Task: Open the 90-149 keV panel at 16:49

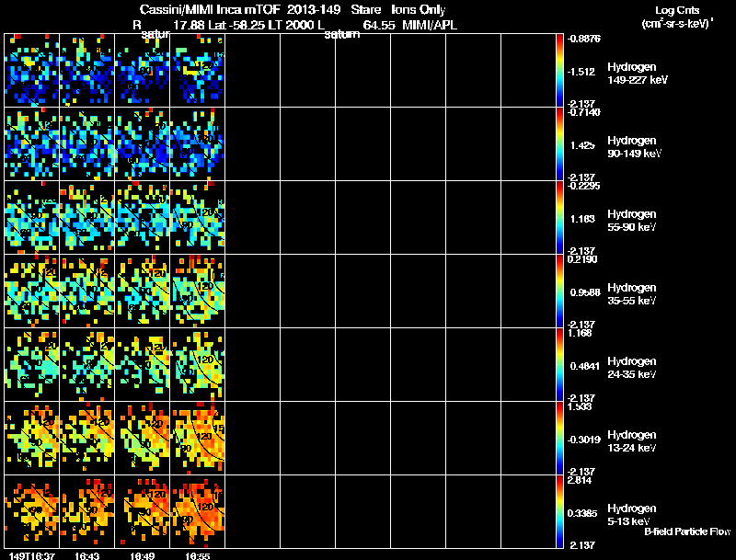Action: 143,144
